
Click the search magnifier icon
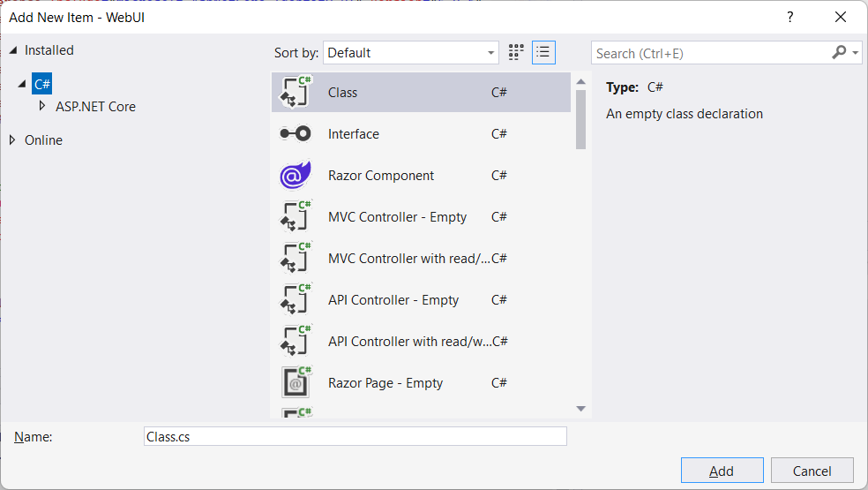(x=839, y=53)
